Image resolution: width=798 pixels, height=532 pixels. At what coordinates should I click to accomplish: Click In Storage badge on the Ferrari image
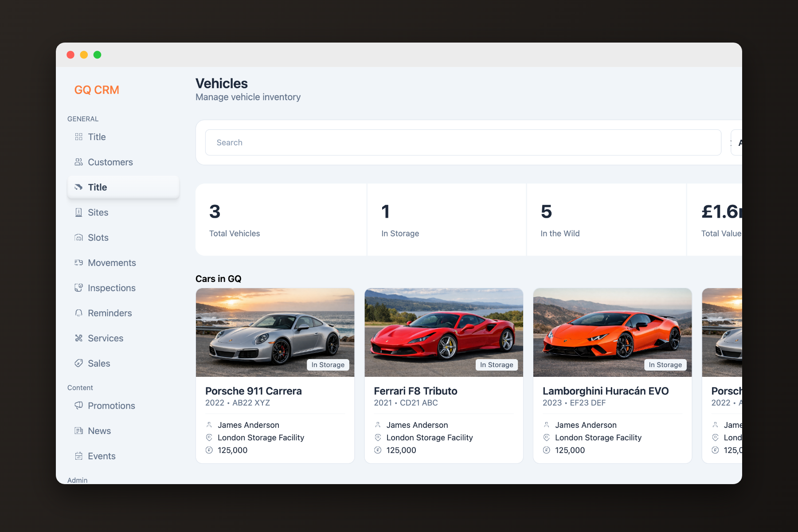click(497, 365)
